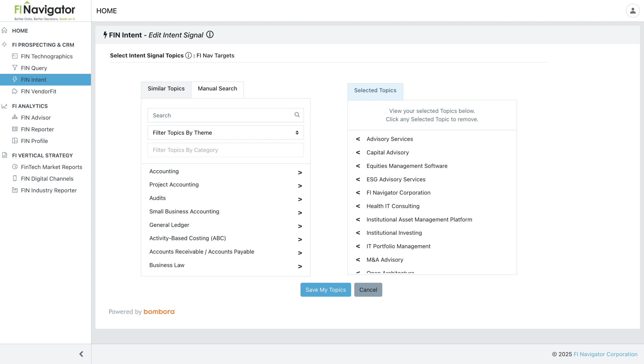Collapse the sidebar with the left chevron
This screenshot has width=644, height=364.
tap(81, 354)
